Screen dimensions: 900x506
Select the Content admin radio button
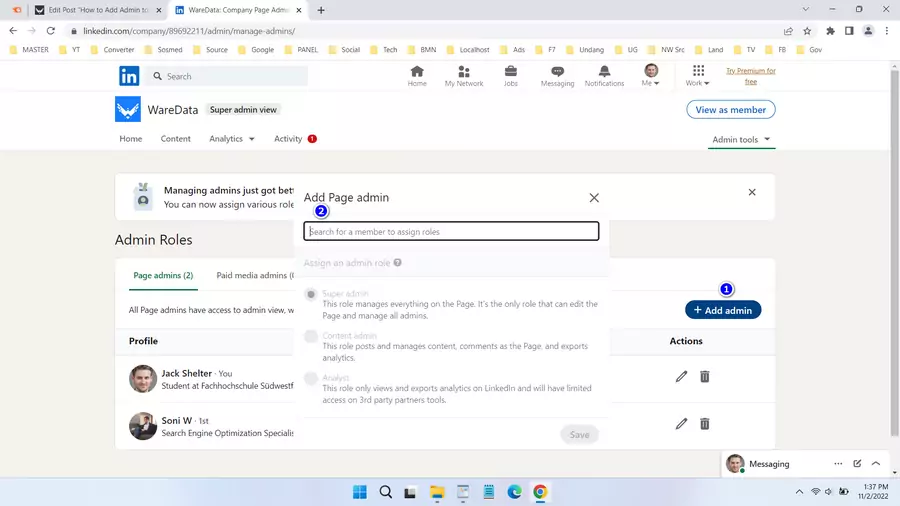pyautogui.click(x=311, y=336)
